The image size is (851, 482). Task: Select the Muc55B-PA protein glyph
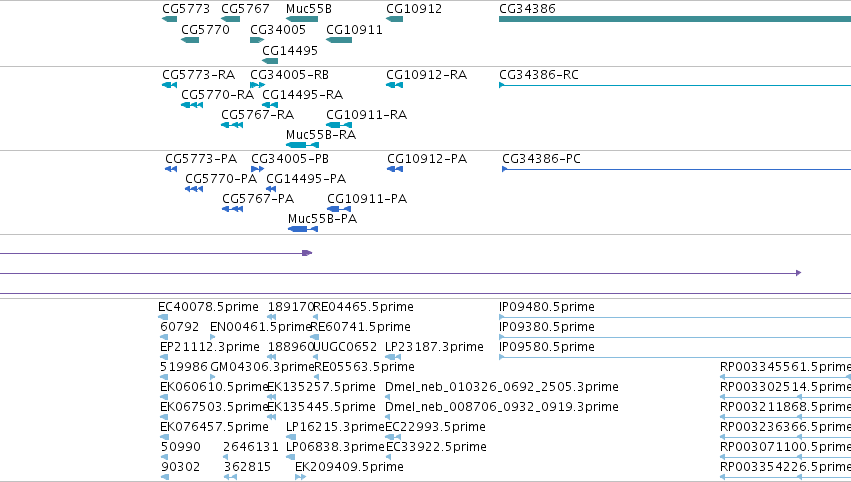point(303,229)
